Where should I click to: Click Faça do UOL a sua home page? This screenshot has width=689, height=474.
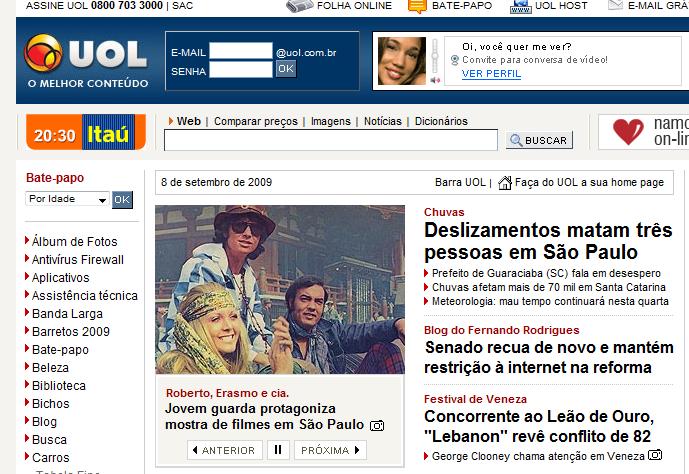click(x=589, y=182)
